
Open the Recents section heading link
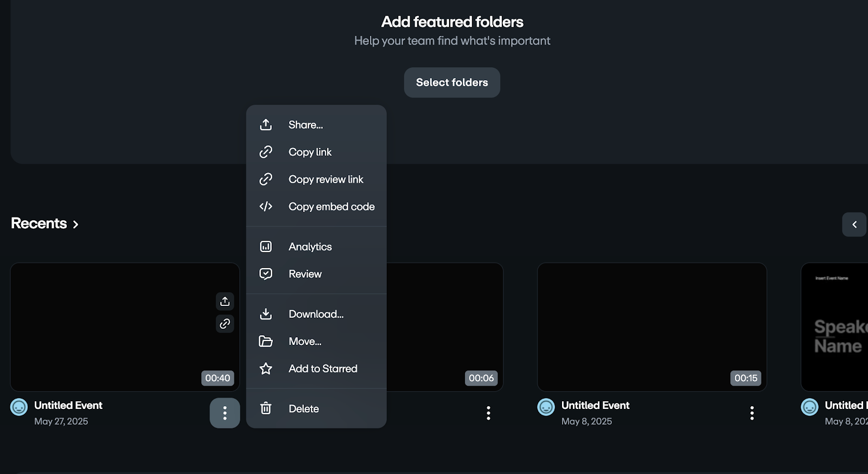point(44,223)
